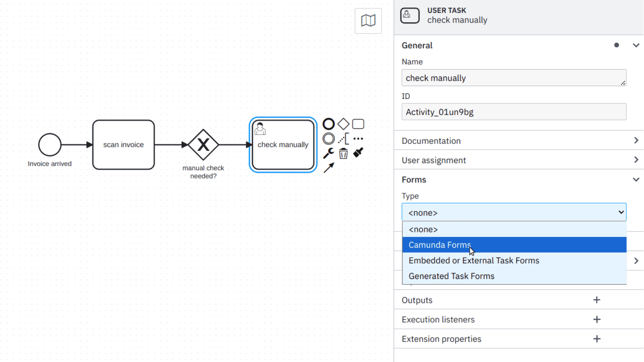The height and width of the screenshot is (362, 644).
Task: Click the wrench change type icon
Action: [329, 153]
